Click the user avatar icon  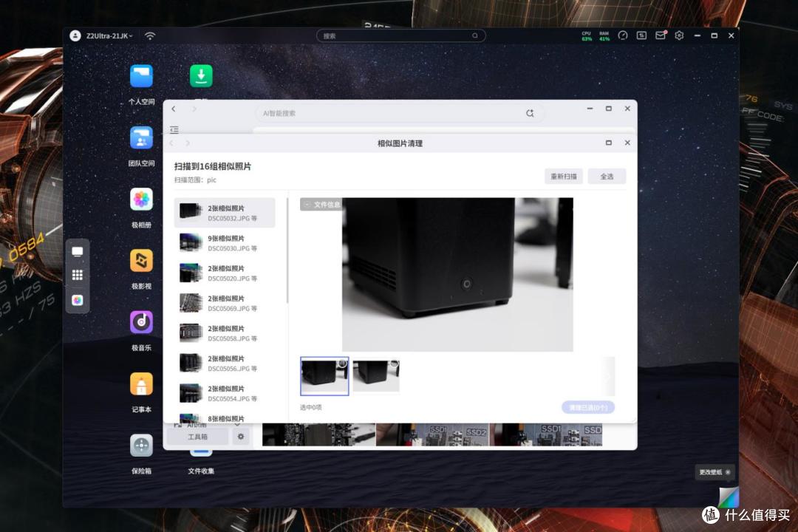pos(75,35)
